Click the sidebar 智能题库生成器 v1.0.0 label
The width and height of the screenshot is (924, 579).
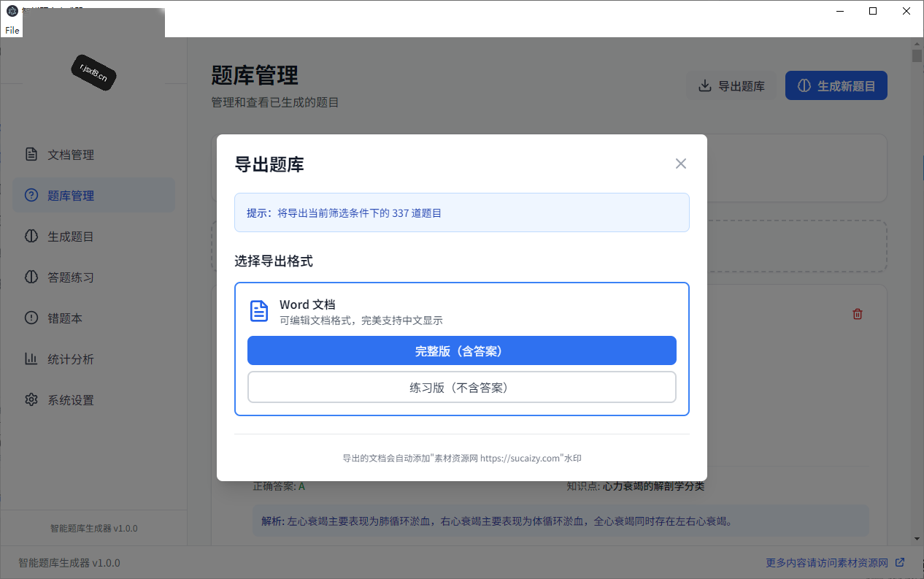pyautogui.click(x=93, y=528)
